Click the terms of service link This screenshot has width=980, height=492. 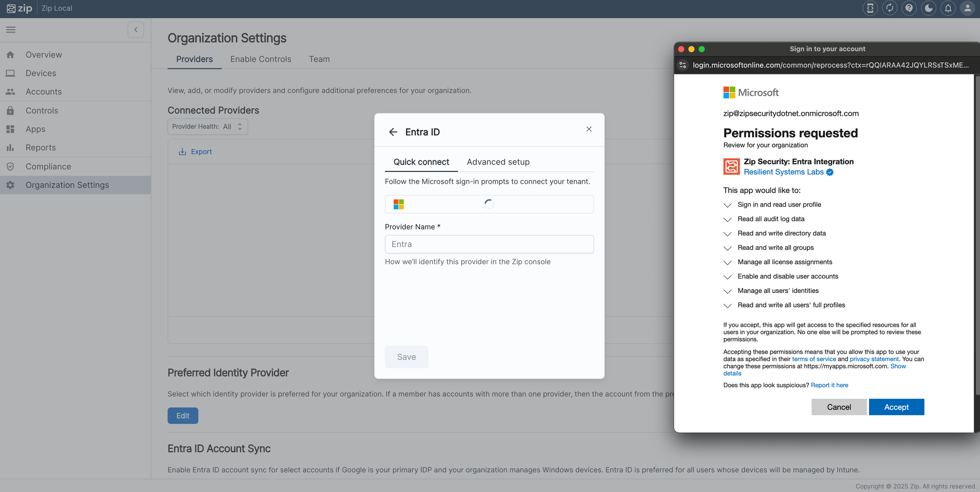[813, 359]
